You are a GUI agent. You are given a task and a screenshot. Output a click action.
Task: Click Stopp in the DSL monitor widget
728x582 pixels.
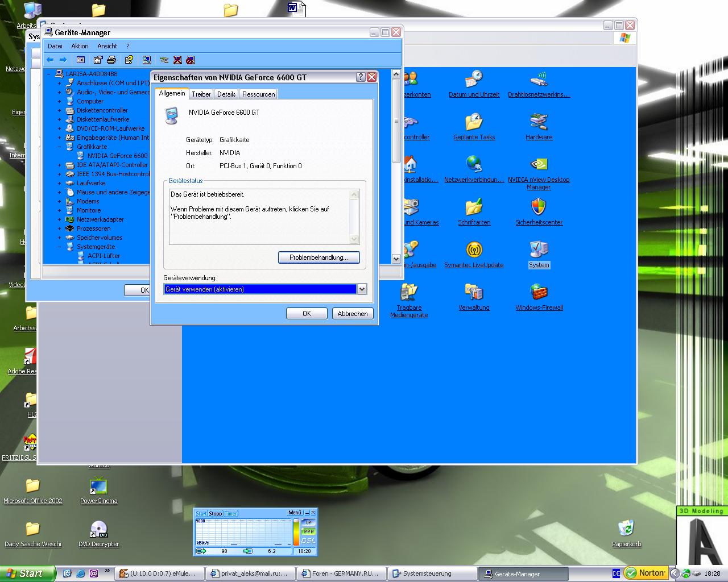[216, 513]
